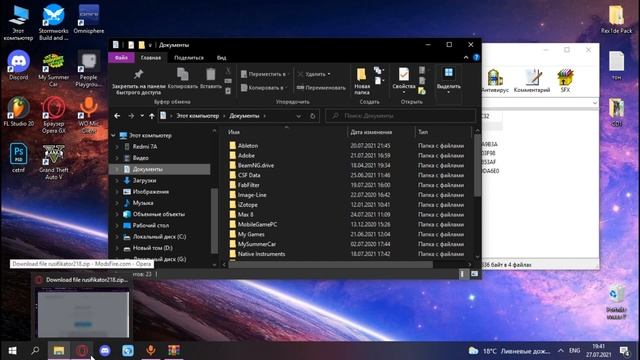640x360 pixels.
Task: Collapse Этот компьютер tree node
Action: tap(113, 136)
